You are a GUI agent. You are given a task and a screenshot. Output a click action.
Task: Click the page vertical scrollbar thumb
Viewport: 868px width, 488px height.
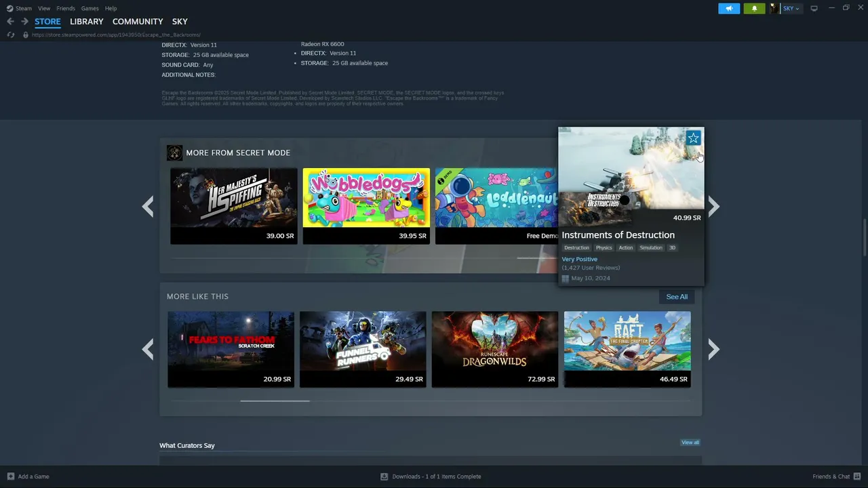(864, 237)
